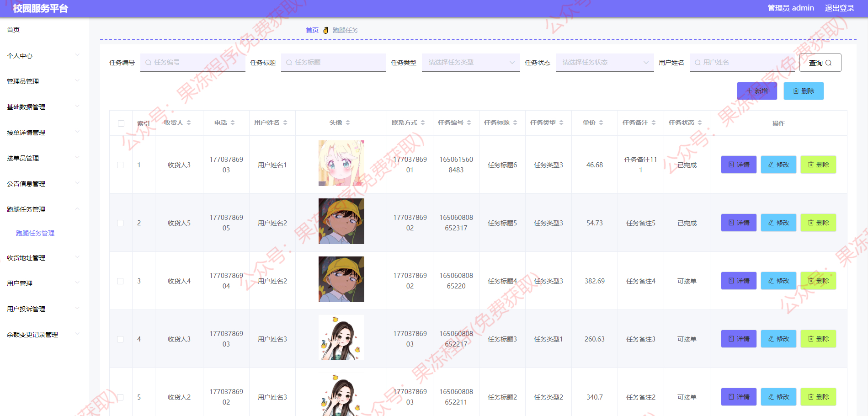Check the row 5 收货人2 checkbox
The height and width of the screenshot is (416, 868).
[x=120, y=397]
